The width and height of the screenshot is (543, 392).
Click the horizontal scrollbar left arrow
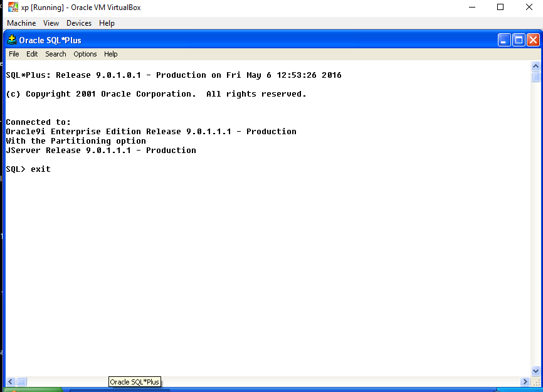point(11,381)
